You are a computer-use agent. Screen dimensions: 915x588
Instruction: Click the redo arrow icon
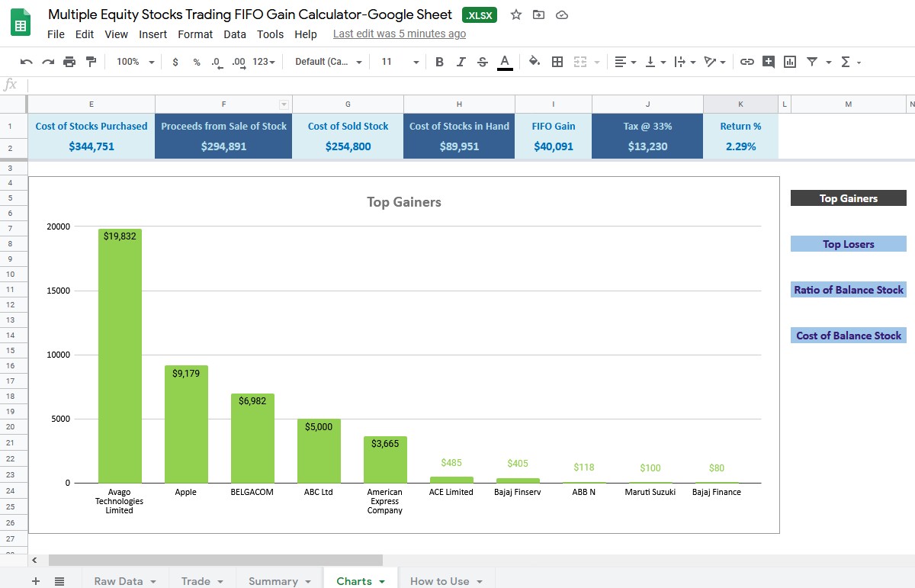pyautogui.click(x=48, y=62)
